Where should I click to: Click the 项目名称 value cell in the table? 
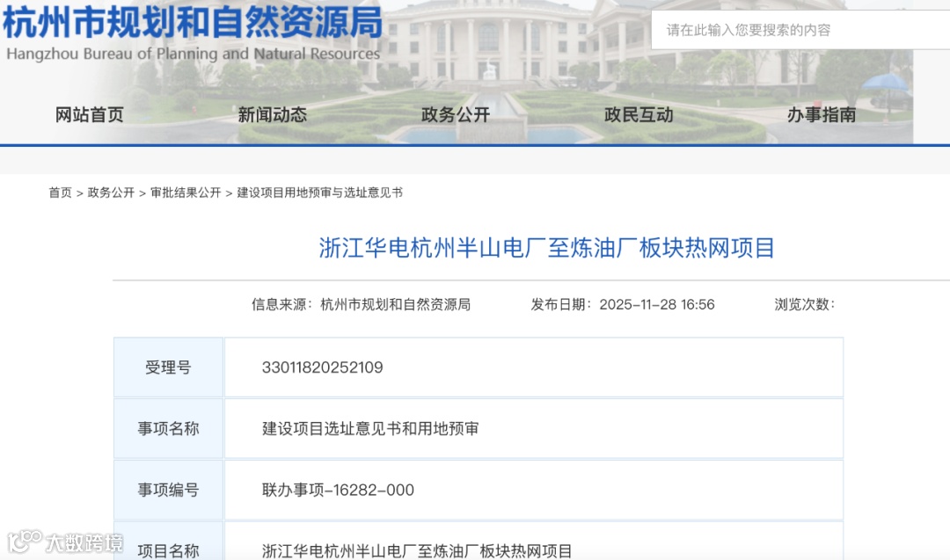[534, 542]
